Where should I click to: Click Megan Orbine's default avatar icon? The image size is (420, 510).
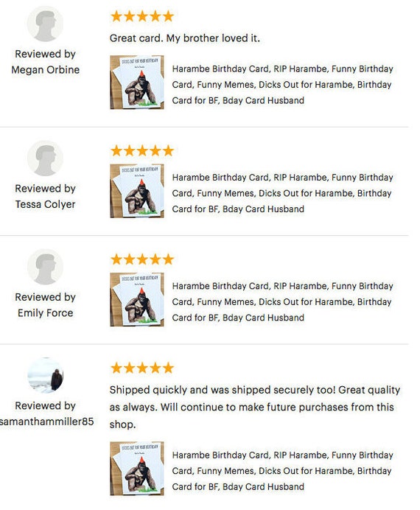(x=45, y=24)
